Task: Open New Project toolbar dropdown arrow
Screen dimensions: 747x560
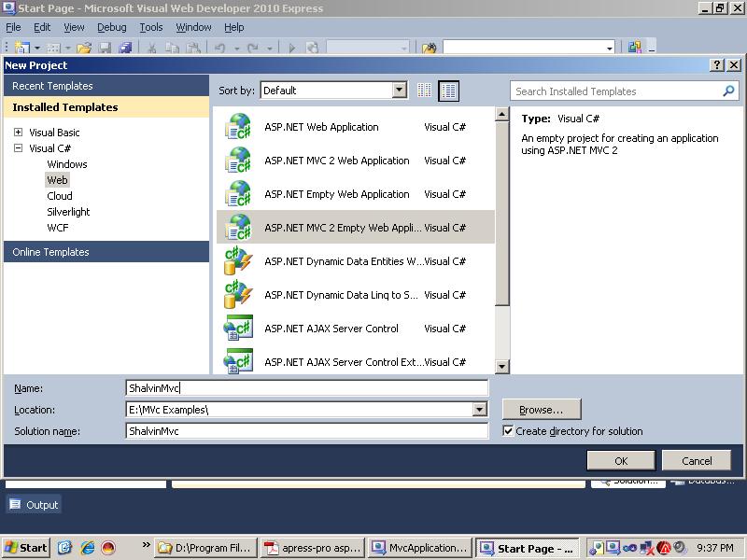Action: tap(36, 49)
